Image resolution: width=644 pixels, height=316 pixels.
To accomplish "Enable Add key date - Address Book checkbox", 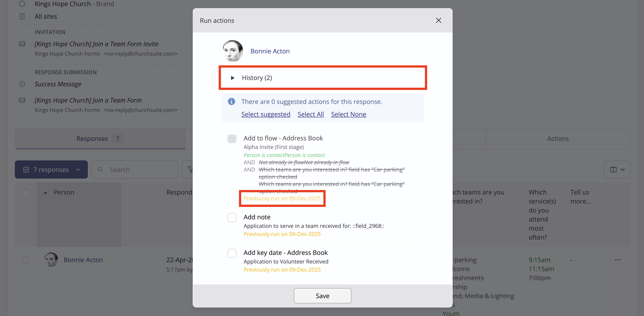I will pos(232,253).
